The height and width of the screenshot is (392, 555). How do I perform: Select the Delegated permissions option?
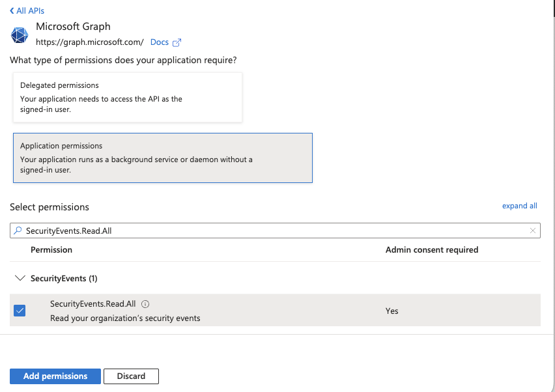[128, 97]
